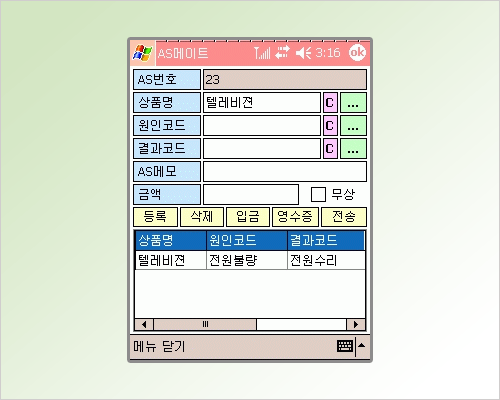Screen dimensions: 500x400
Task: Expand input method arrow beside keyboard
Action: pyautogui.click(x=361, y=346)
